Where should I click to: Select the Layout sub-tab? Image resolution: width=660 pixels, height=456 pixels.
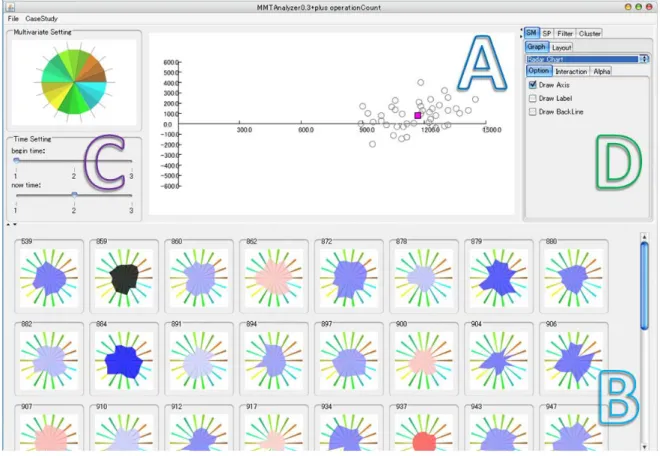(561, 48)
